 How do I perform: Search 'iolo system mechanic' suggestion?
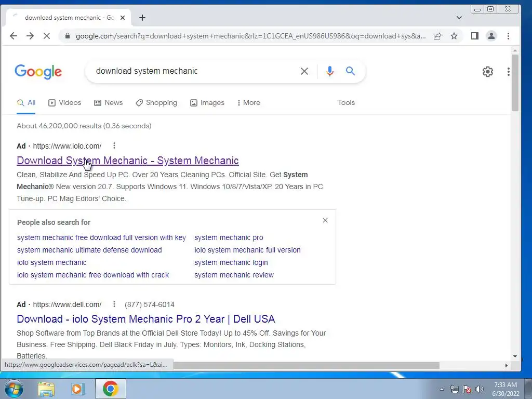tap(51, 262)
